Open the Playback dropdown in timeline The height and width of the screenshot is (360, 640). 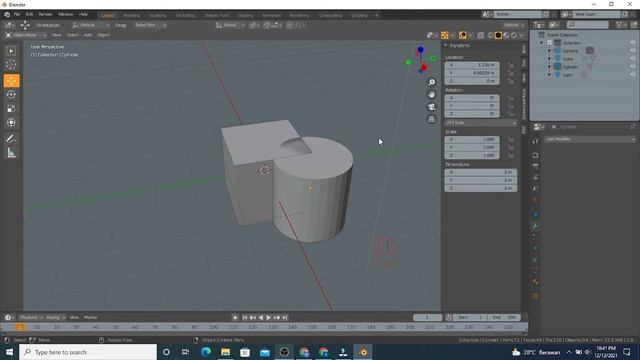point(31,318)
